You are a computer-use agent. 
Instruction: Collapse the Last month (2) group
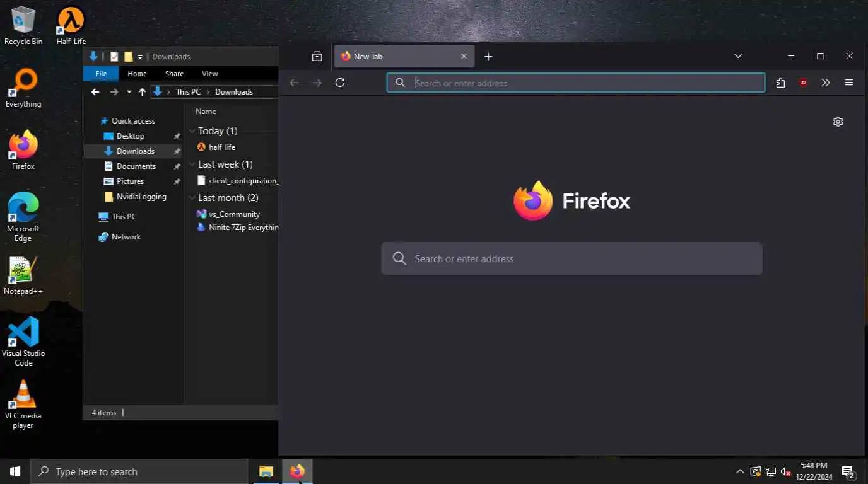pyautogui.click(x=192, y=198)
